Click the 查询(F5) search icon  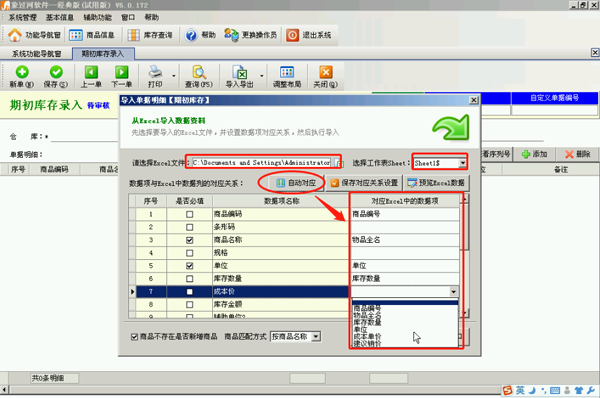199,72
